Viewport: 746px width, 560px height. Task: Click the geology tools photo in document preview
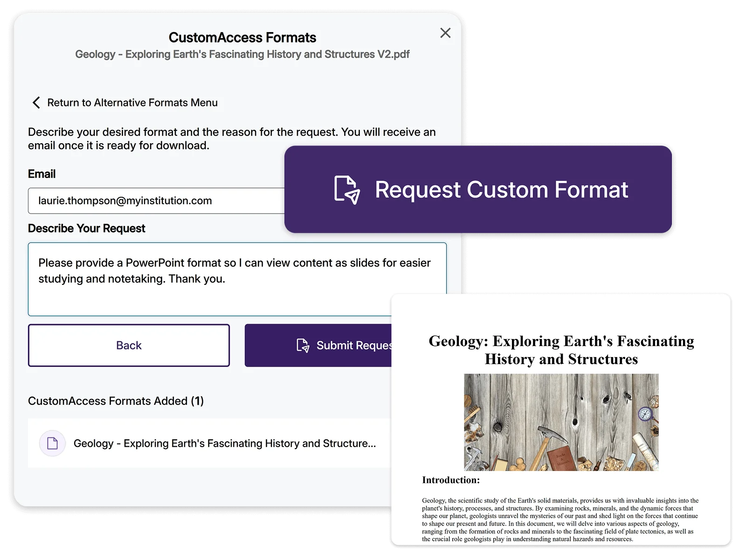pyautogui.click(x=561, y=422)
